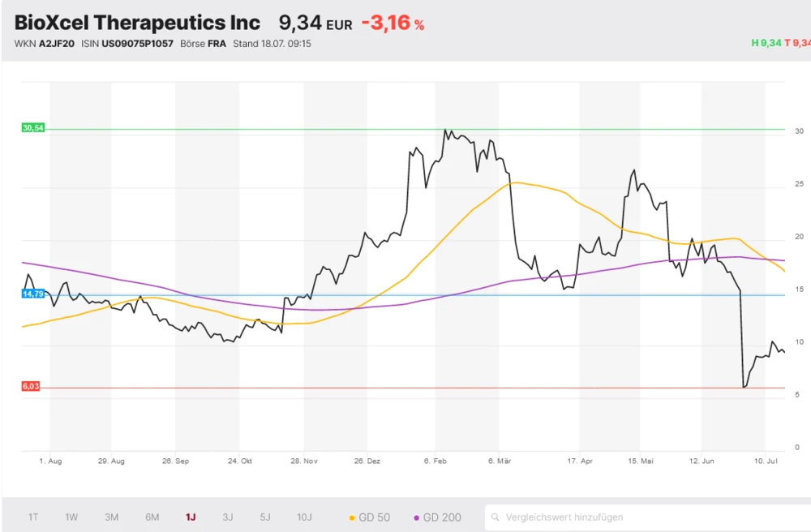Click the search magnifier icon

496,517
